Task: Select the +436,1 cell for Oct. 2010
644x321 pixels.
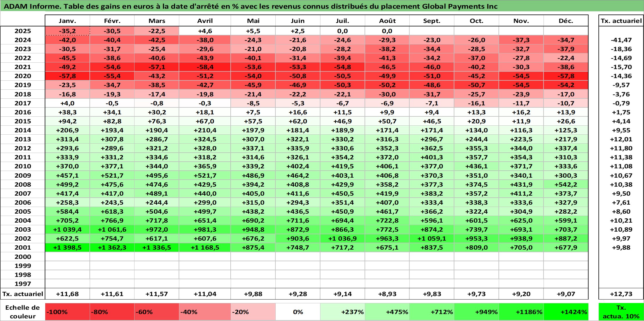Action: [x=476, y=166]
